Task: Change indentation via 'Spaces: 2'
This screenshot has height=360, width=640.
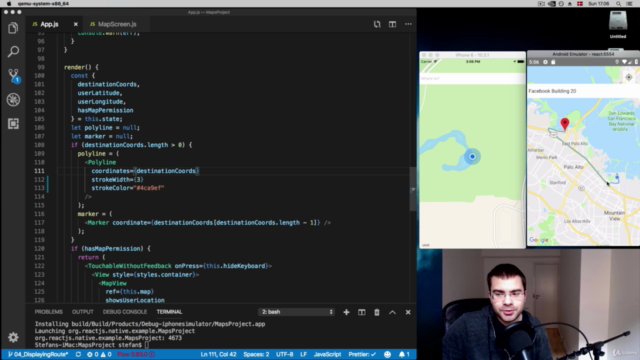Action: point(256,354)
